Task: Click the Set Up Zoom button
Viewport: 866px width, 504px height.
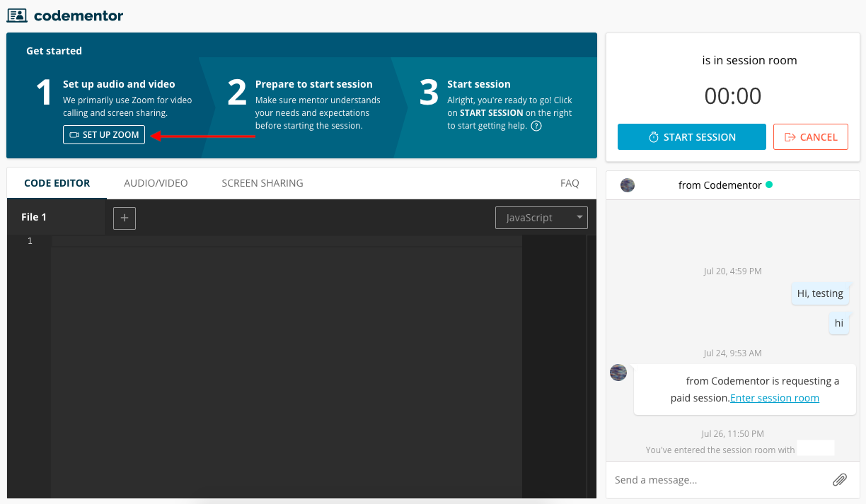Action: pos(104,134)
